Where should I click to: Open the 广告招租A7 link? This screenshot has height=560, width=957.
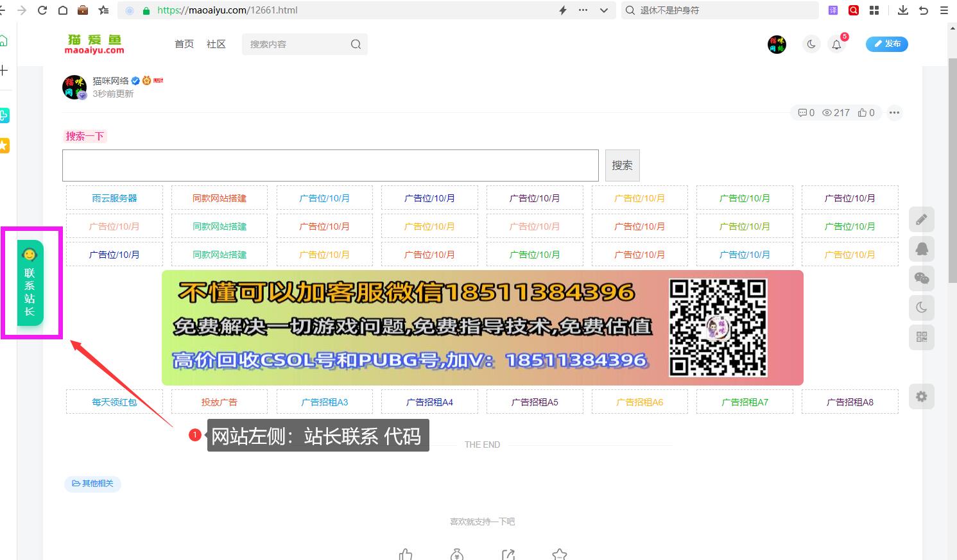coord(745,402)
